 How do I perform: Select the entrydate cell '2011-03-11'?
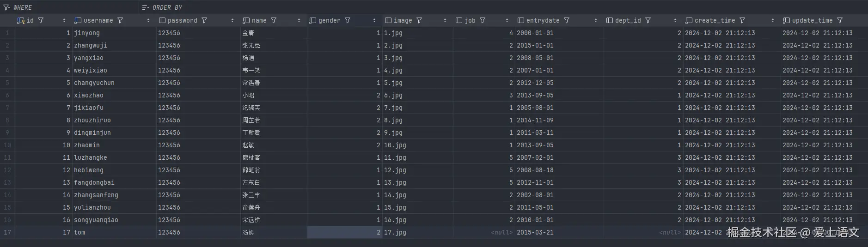click(559, 133)
